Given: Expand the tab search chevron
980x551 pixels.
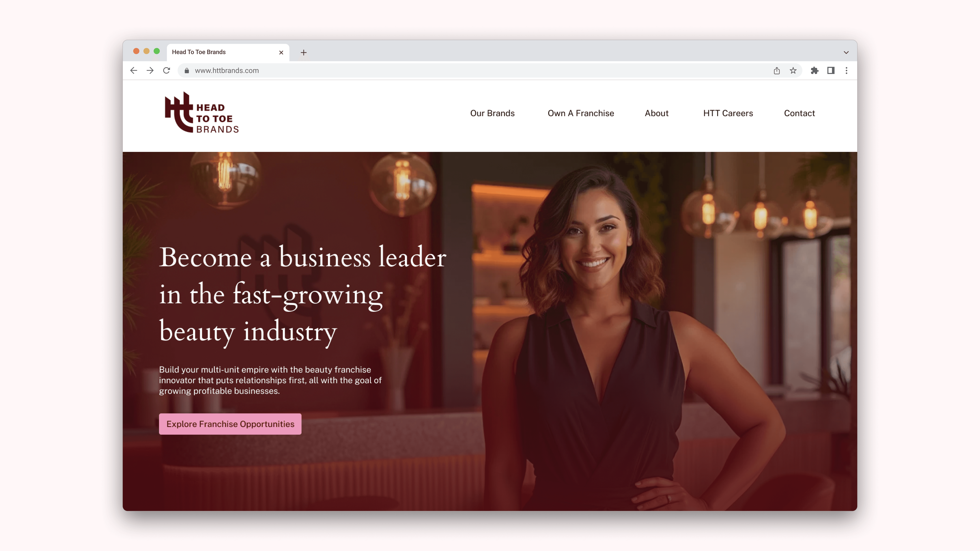Looking at the screenshot, I should (x=846, y=53).
